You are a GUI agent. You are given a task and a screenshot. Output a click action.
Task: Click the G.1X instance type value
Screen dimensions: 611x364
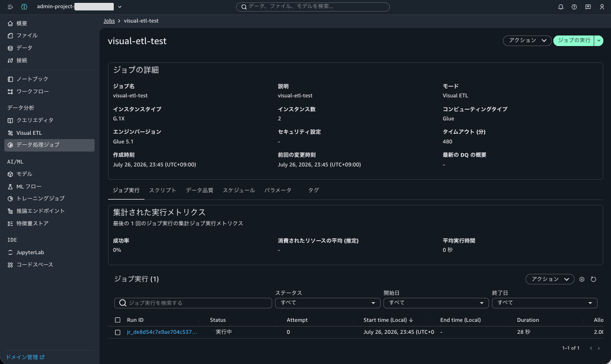pyautogui.click(x=119, y=118)
